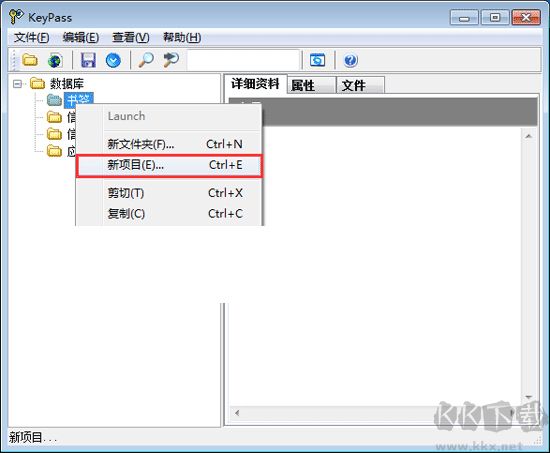The width and height of the screenshot is (550, 453).
Task: Click into the toolbar search input field
Action: coord(244,60)
